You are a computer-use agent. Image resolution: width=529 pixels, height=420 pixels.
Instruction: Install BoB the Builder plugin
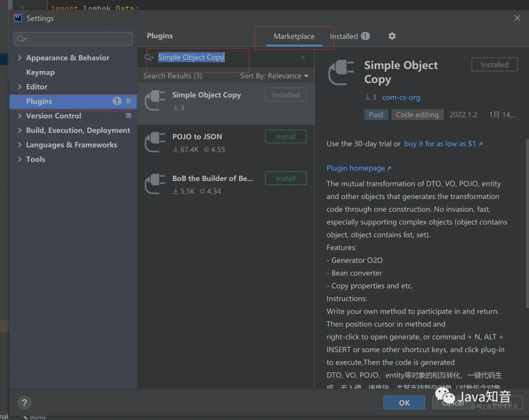point(286,178)
